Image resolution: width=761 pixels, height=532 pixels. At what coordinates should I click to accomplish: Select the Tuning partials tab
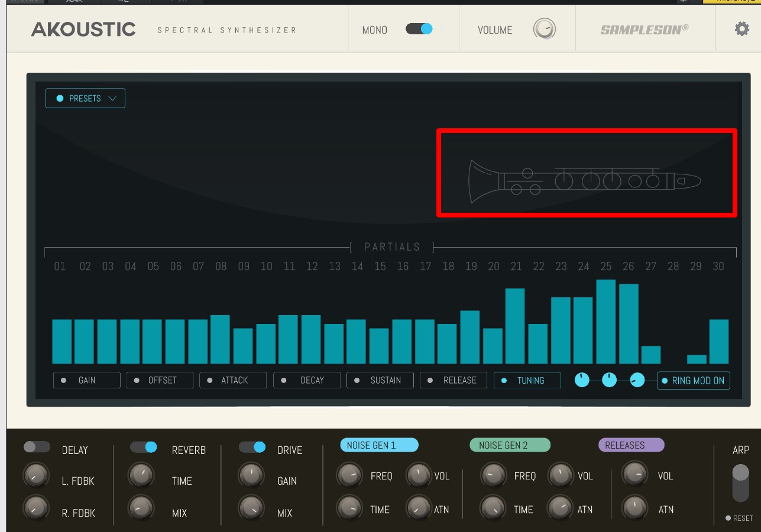(x=527, y=380)
